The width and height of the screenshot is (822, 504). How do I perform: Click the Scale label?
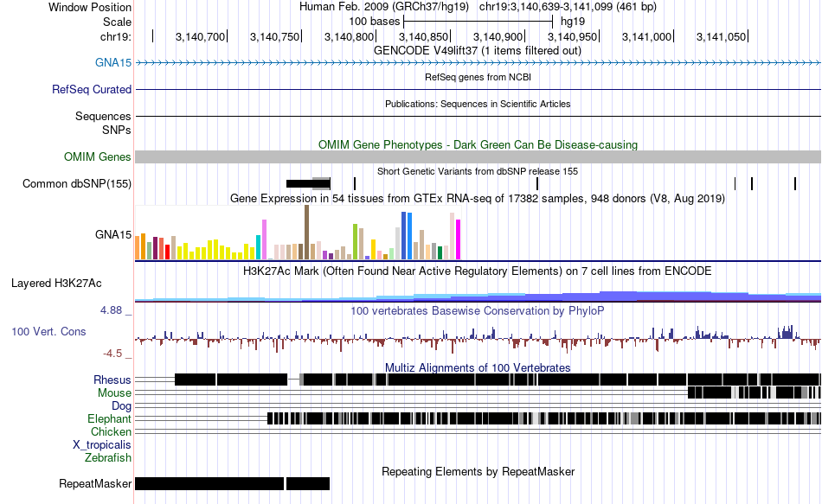(x=117, y=22)
